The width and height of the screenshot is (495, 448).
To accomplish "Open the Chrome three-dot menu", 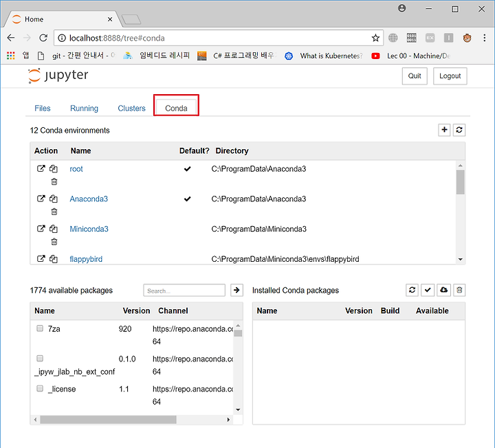I will point(485,38).
